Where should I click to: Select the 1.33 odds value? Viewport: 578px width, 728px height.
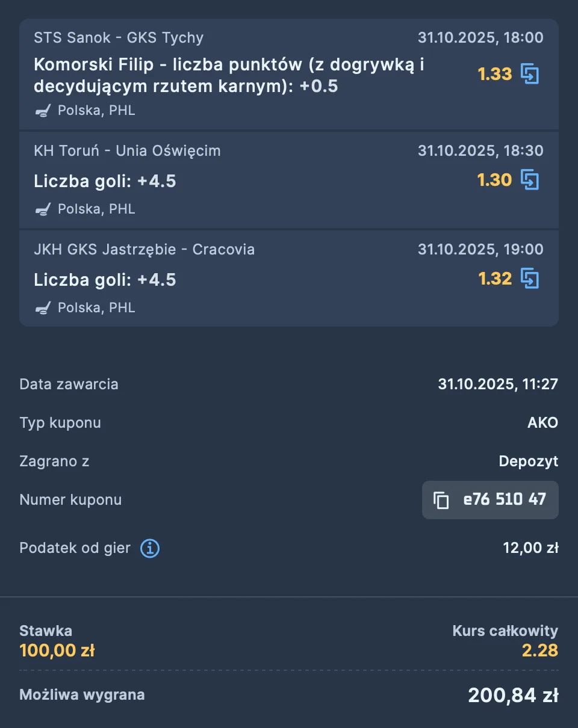[494, 74]
